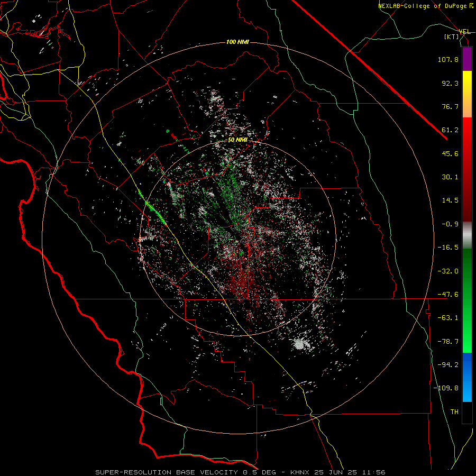Click the KHNX radar site identifier in the caption
Screen dimensions: 476x476
(300, 472)
